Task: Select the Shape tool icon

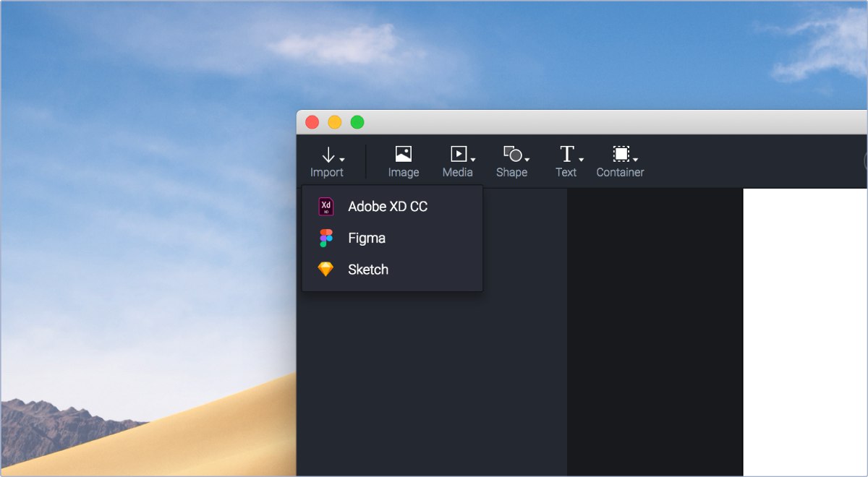Action: tap(513, 154)
